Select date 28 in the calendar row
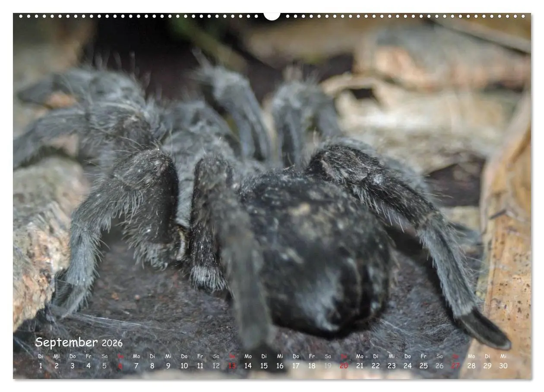544x392 pixels. tap(471, 366)
